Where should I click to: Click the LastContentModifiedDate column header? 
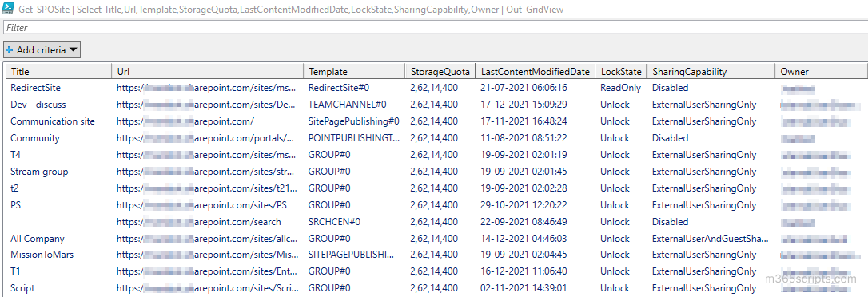point(535,71)
